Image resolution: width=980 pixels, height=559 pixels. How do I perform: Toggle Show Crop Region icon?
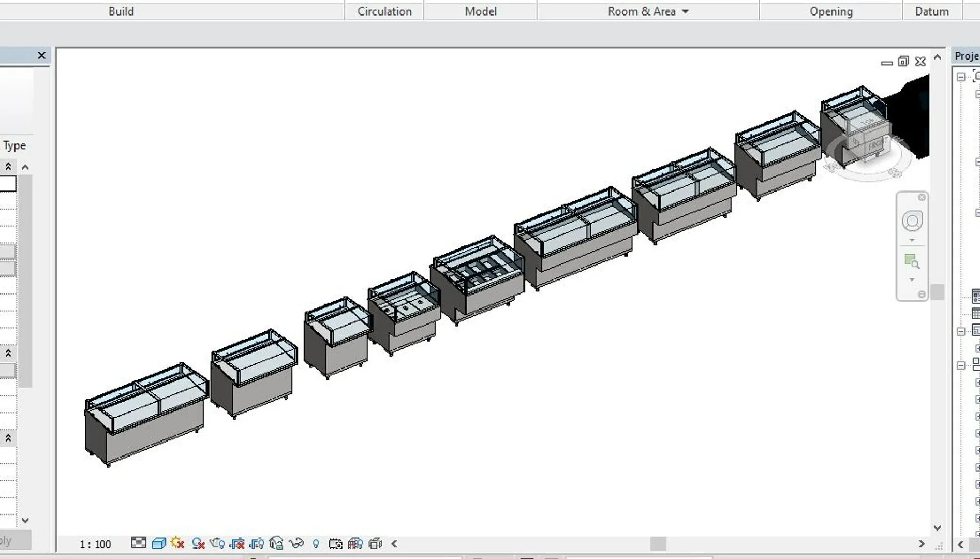click(x=257, y=543)
